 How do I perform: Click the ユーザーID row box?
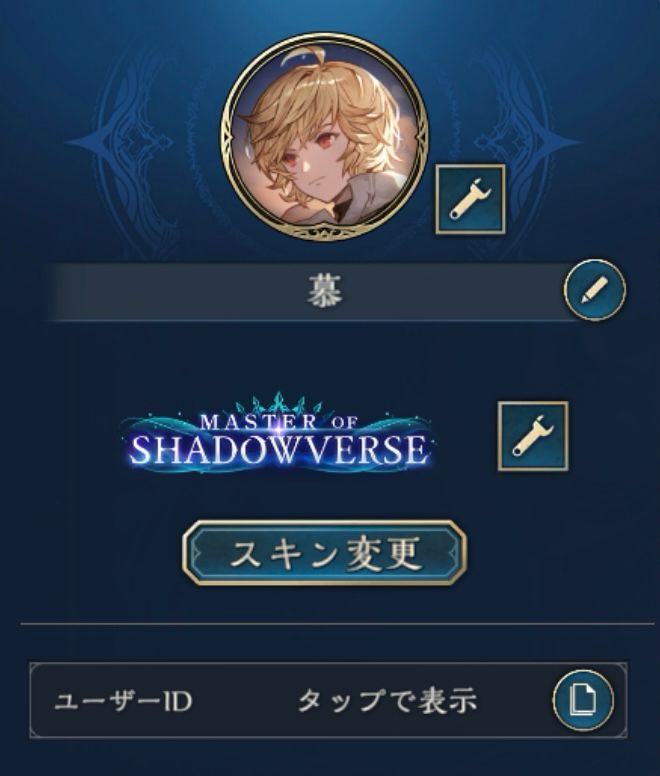tap(329, 700)
